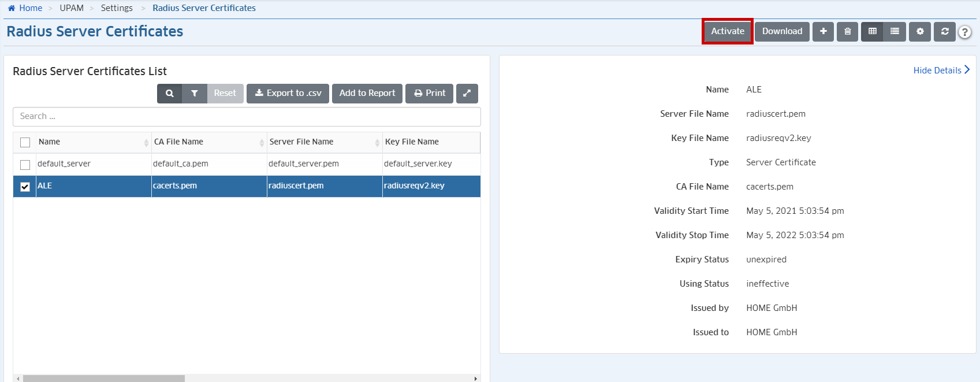
Task: Open the help question mark icon
Action: pos(964,32)
